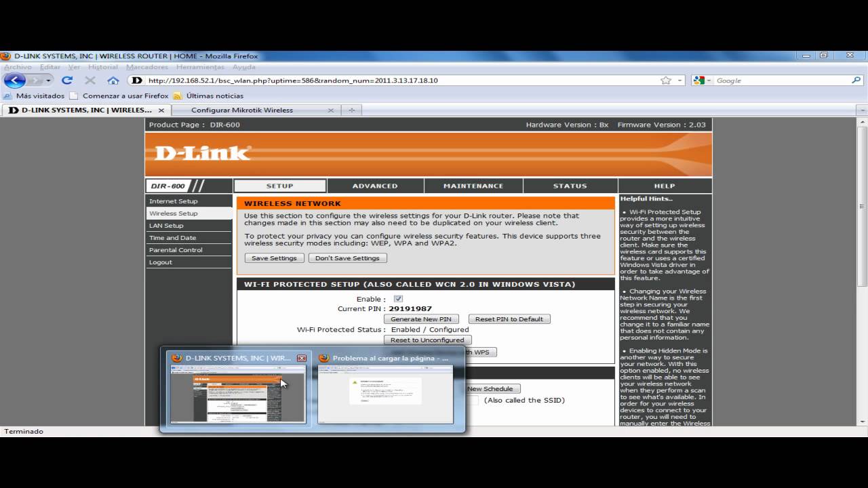Go to the Firefox home page icon

[113, 81]
